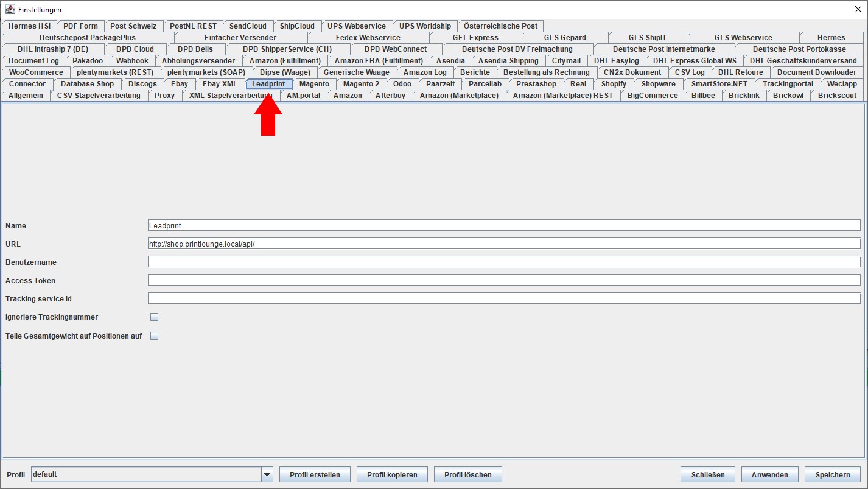Screen dimensions: 868x489
Task: Open the DHL Intraship 7 (DE) tab
Action: pos(53,49)
